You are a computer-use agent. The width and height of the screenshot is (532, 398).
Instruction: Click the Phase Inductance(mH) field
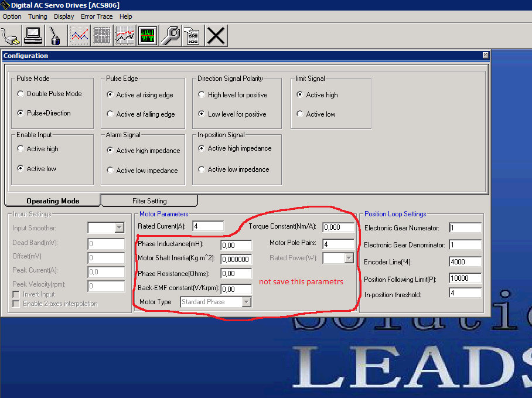click(x=236, y=246)
